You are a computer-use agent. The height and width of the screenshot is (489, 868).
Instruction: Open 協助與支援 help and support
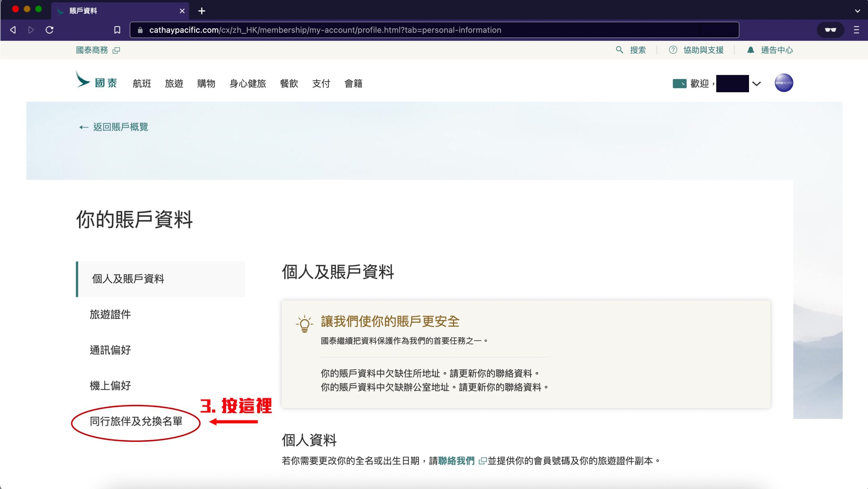coord(703,50)
